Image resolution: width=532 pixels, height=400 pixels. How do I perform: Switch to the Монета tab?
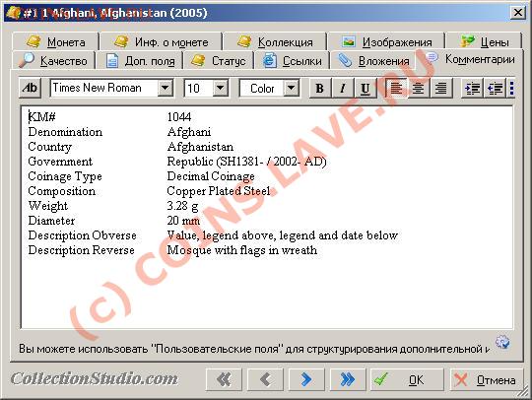pos(56,42)
